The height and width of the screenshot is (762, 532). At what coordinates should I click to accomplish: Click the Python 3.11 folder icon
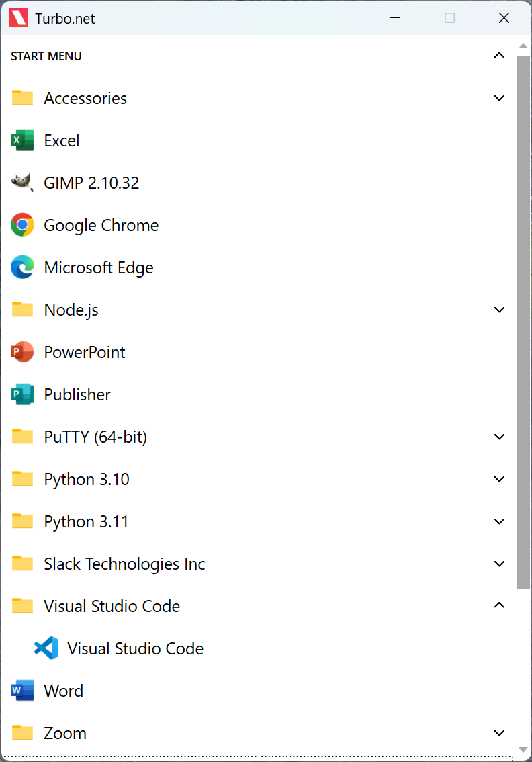pos(22,521)
